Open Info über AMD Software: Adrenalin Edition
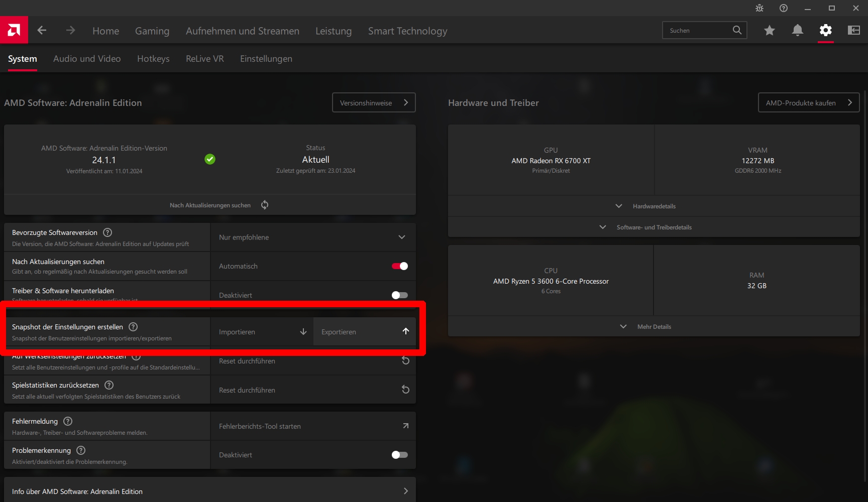Viewport: 868px width, 502px height. coord(210,491)
